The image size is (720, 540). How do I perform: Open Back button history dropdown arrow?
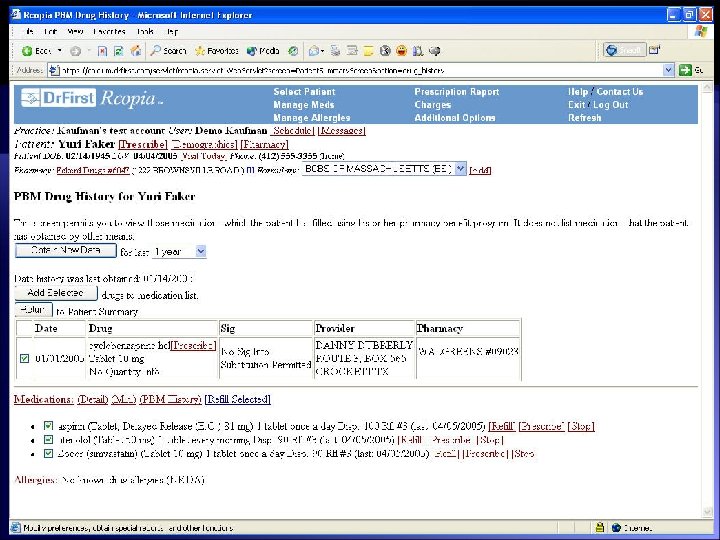tap(60, 51)
